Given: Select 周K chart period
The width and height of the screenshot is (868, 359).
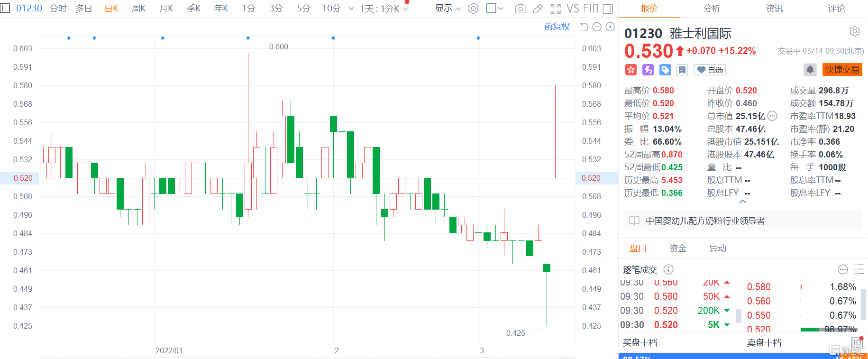Looking at the screenshot, I should (x=139, y=9).
